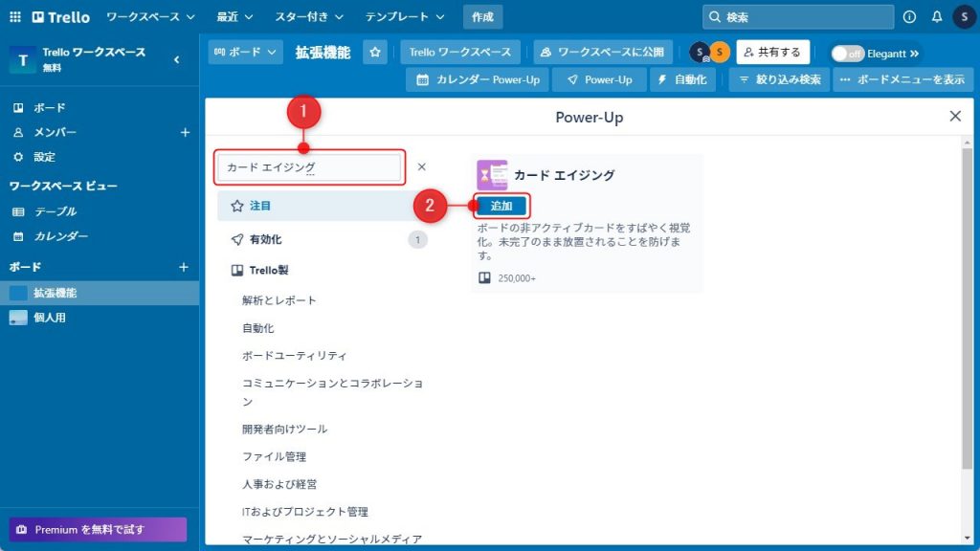Viewport: 980px width, 551px height.
Task: Click the 拡張機能 board title
Action: click(323, 53)
